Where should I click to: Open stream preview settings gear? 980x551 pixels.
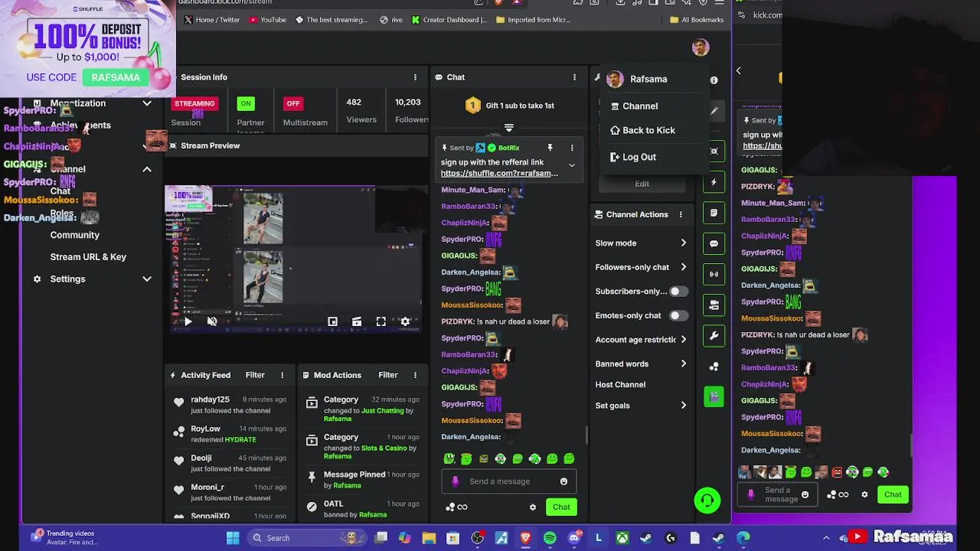coord(405,321)
